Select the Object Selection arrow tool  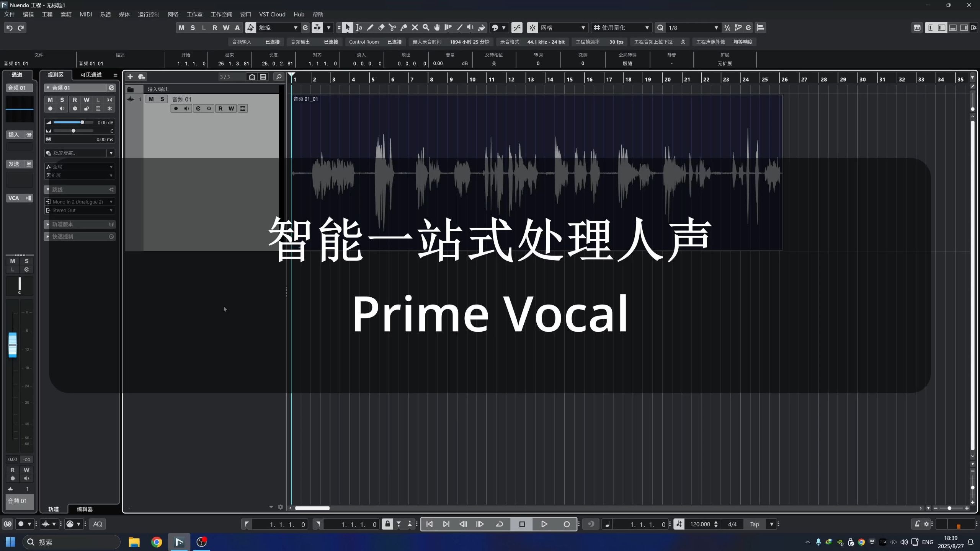(348, 28)
